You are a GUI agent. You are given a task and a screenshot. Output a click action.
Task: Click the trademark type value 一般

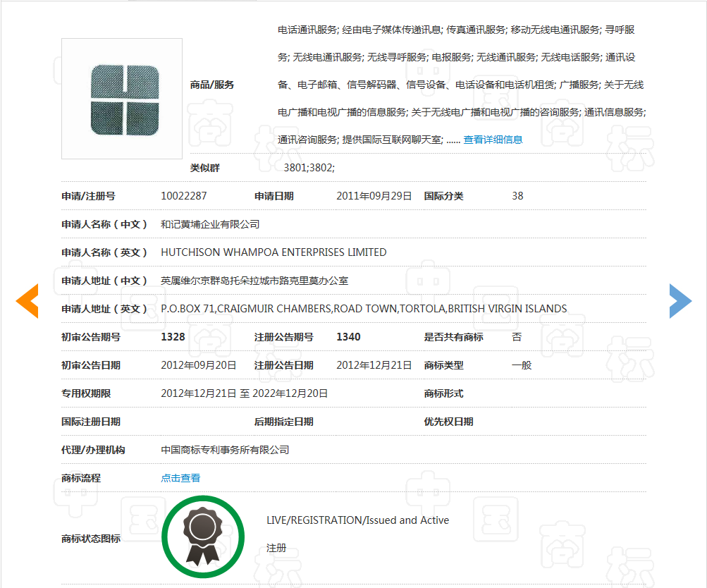coord(522,365)
